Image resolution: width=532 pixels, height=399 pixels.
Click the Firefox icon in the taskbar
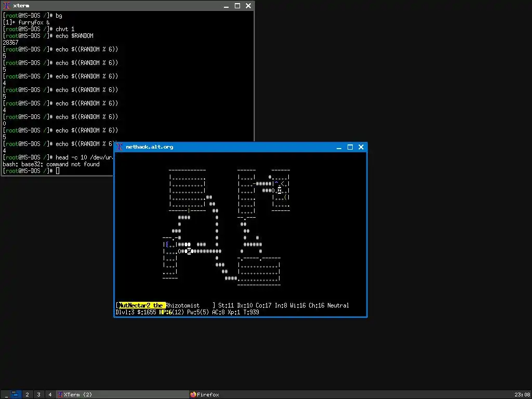[x=193, y=395]
